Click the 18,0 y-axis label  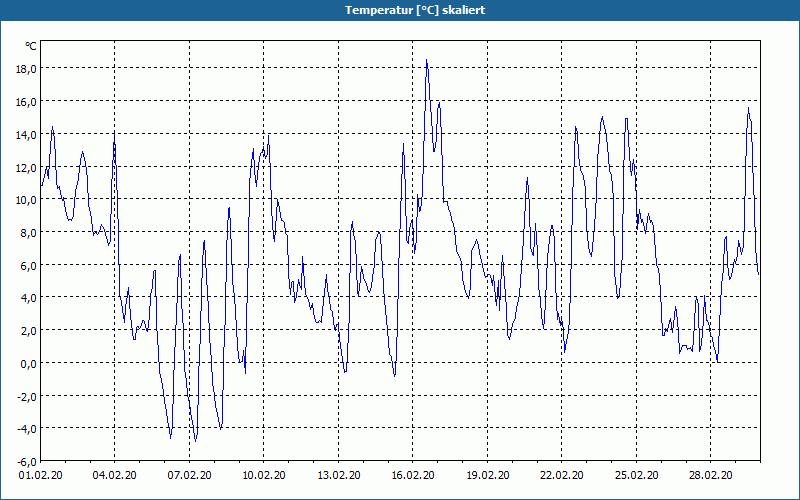pyautogui.click(x=26, y=69)
